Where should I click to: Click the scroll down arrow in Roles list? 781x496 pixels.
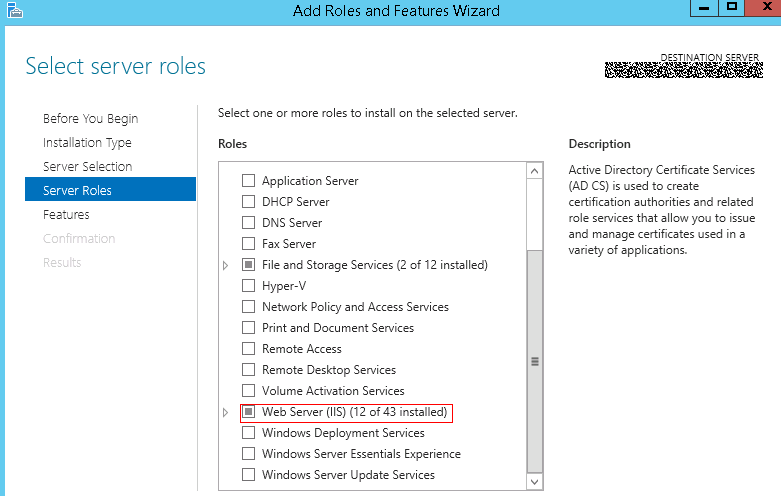(x=534, y=482)
